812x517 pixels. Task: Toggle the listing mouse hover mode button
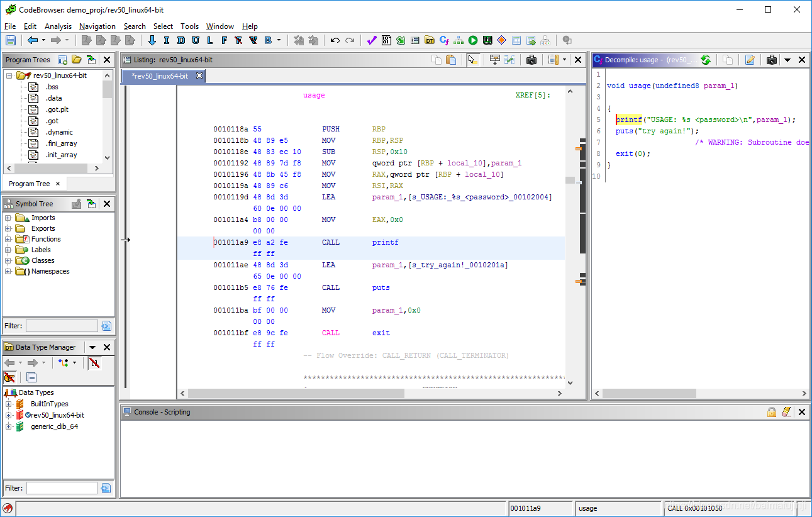click(x=472, y=60)
